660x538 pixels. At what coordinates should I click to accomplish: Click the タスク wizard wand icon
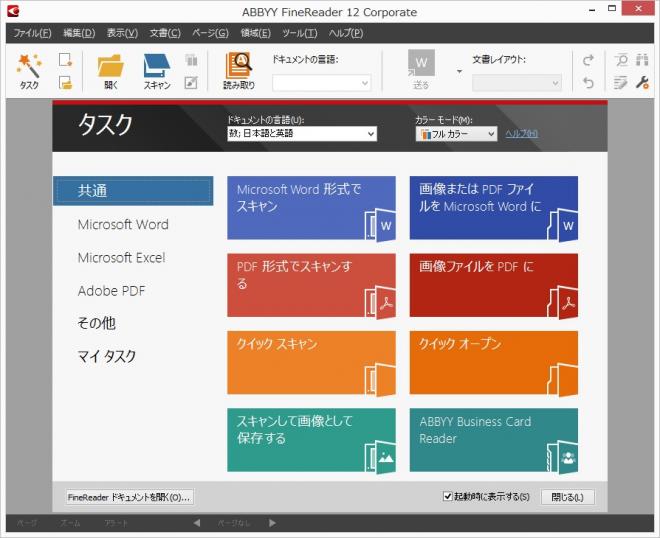29,66
